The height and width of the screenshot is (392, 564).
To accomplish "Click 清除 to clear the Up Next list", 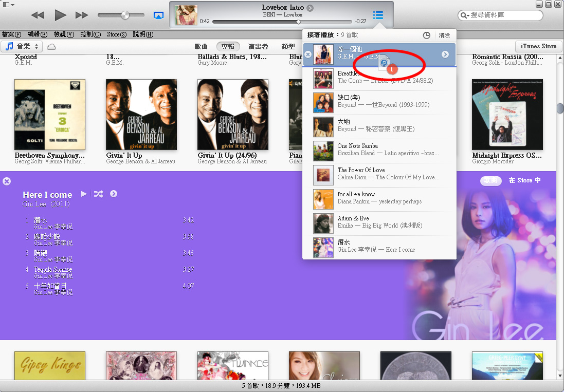I will 444,35.
